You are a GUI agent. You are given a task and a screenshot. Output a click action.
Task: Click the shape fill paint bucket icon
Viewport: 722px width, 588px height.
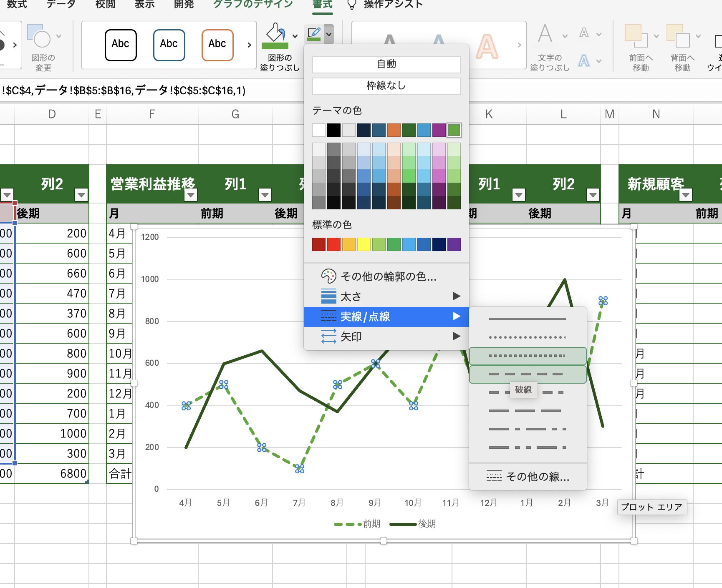pyautogui.click(x=275, y=35)
